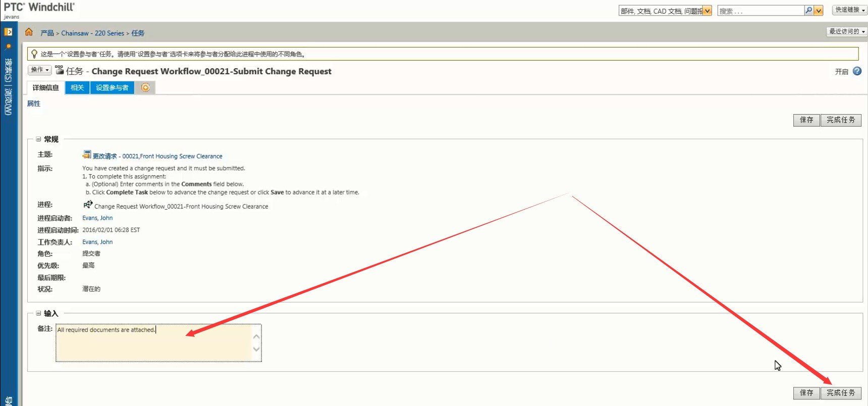
Task: Click the comments box scroll down arrow
Action: click(x=256, y=349)
